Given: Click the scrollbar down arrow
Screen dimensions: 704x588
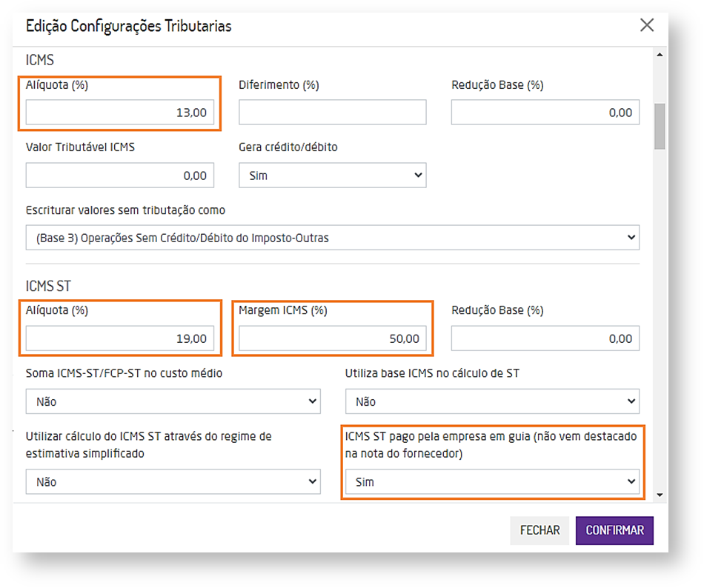Looking at the screenshot, I should pos(659,495).
